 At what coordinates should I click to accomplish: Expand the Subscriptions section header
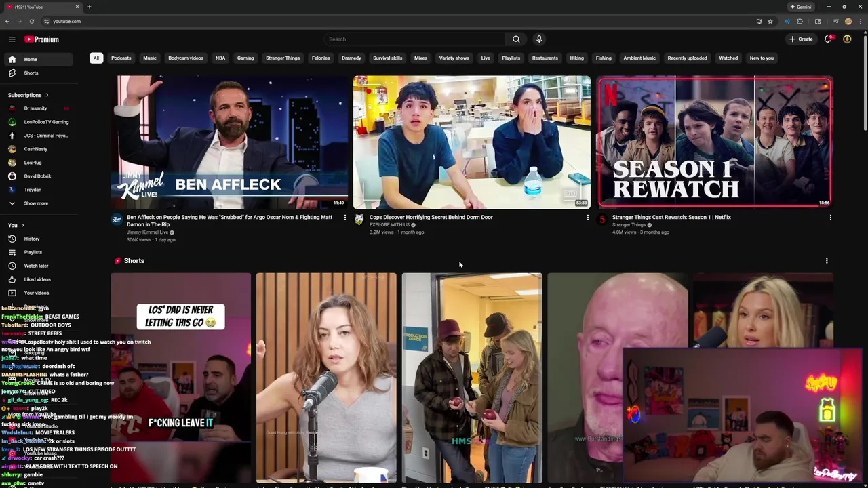point(28,95)
